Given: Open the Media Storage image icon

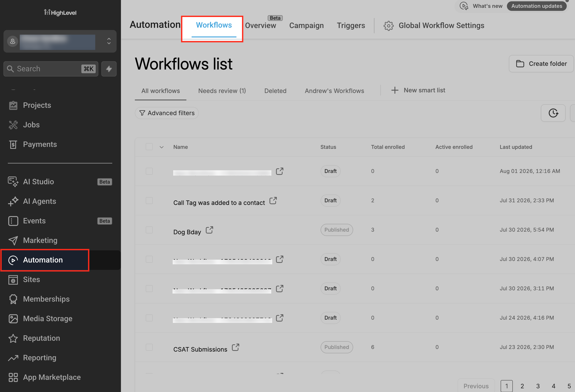Looking at the screenshot, I should pos(13,319).
